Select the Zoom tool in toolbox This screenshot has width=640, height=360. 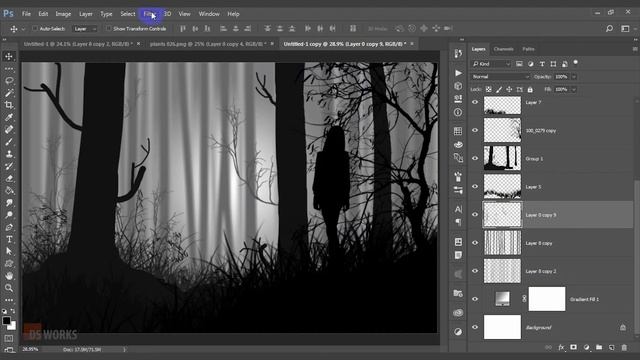pyautogui.click(x=9, y=288)
